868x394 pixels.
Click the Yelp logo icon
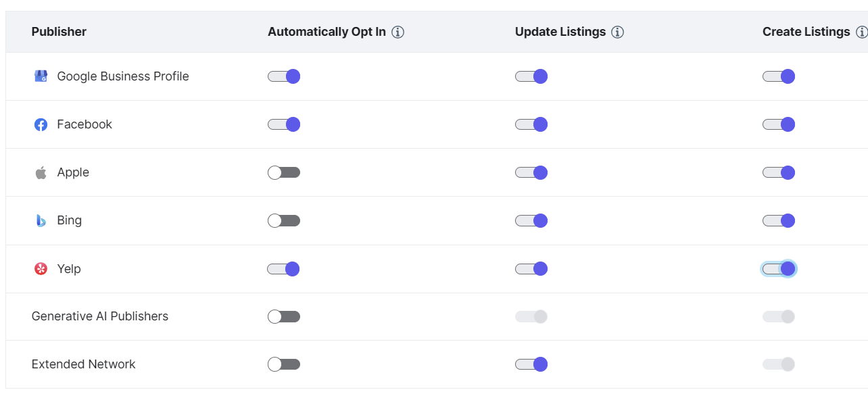coord(40,268)
